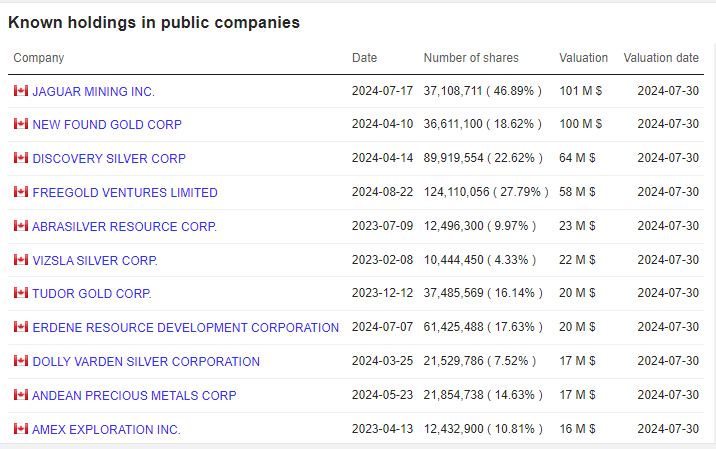This screenshot has width=716, height=449.
Task: Click the 64 M $ valuation
Action: click(x=577, y=158)
